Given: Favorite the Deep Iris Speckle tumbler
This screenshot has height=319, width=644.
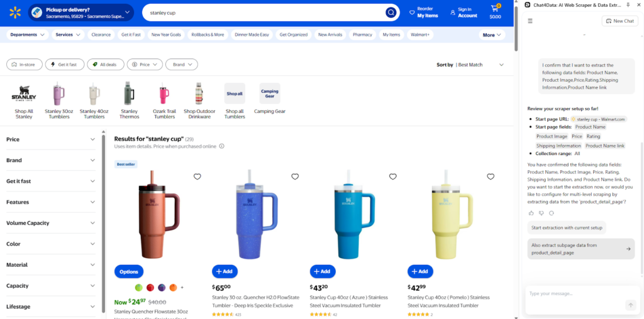Looking at the screenshot, I should [295, 176].
